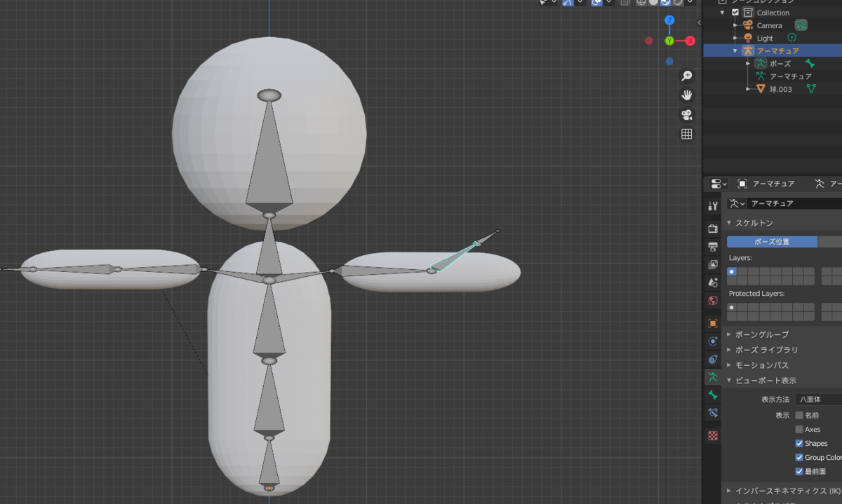Screen dimensions: 842x504
Task: Click the zoom magnifier viewport gizmo
Action: pos(687,76)
